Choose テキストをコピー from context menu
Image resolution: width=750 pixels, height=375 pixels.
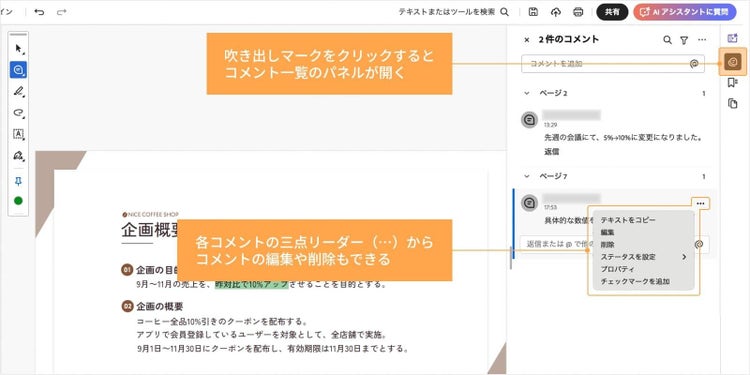pyautogui.click(x=628, y=220)
